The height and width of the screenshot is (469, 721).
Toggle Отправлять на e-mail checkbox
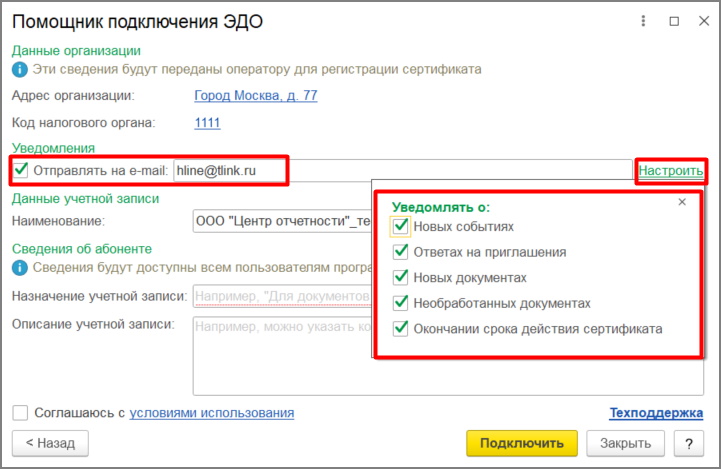(21, 170)
